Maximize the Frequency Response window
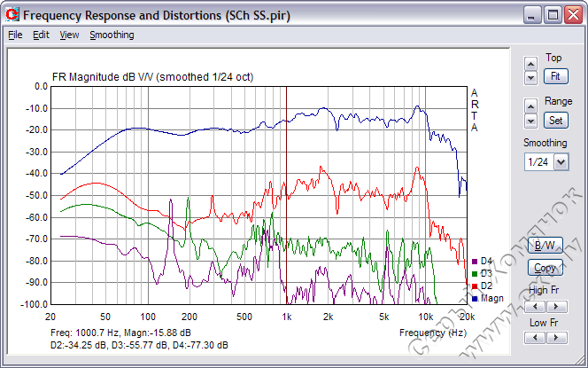 coord(553,15)
